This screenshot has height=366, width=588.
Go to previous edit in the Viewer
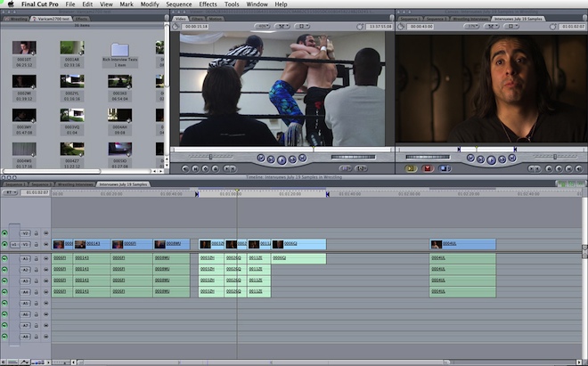[x=261, y=158]
